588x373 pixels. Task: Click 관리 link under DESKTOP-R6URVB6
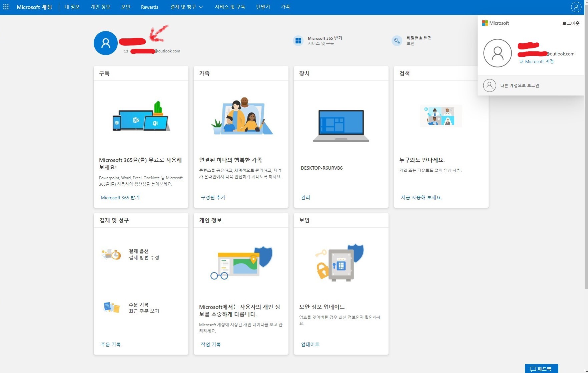[305, 197]
